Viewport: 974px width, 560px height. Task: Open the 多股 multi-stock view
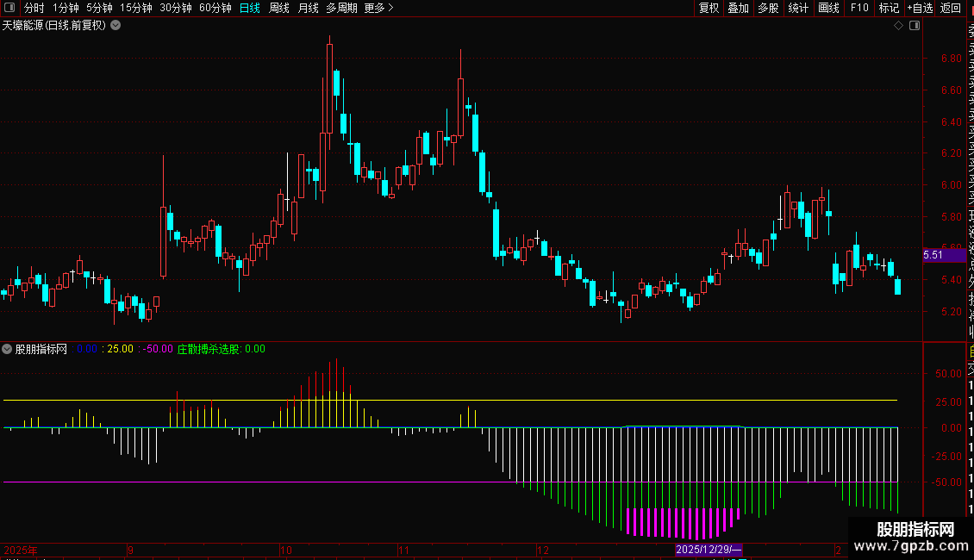768,8
